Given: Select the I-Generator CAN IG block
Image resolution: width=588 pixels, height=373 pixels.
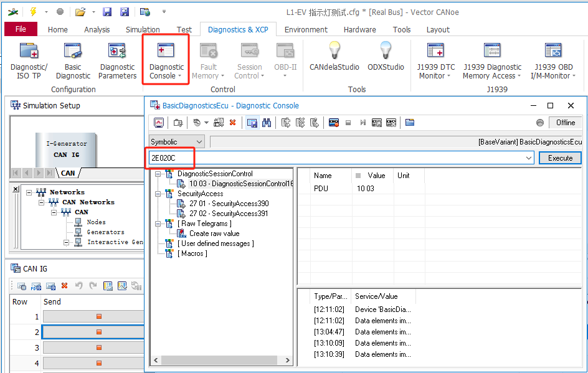Looking at the screenshot, I should click(67, 149).
